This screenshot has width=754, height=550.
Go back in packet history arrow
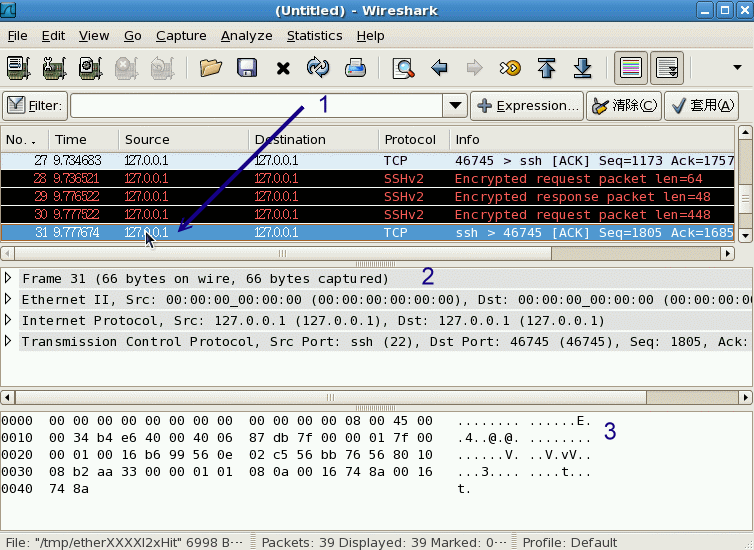(439, 68)
